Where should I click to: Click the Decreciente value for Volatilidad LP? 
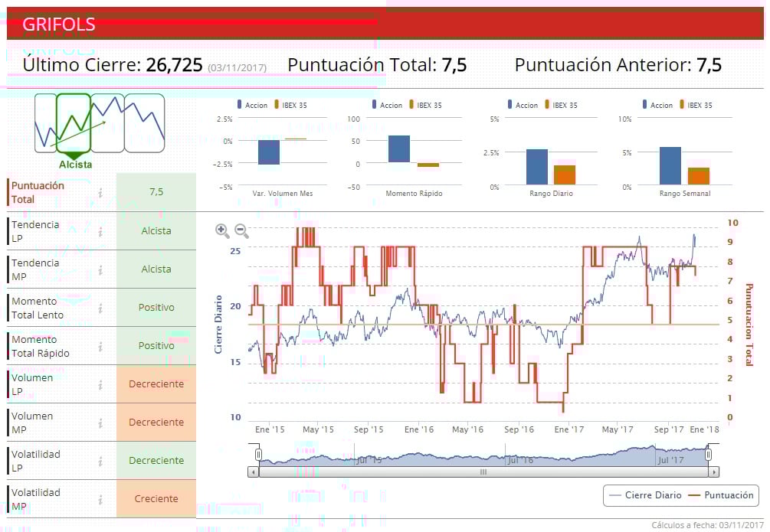click(156, 460)
